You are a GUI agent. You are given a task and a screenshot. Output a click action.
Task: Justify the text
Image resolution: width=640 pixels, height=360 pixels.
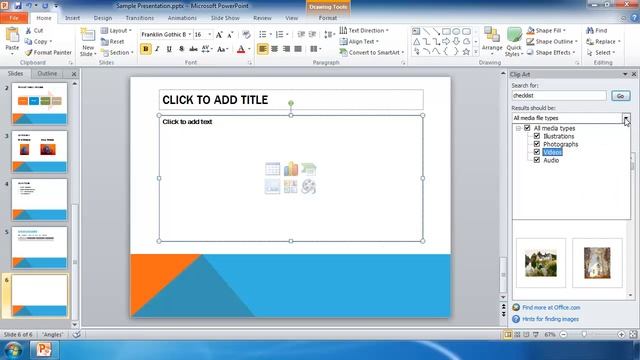[x=298, y=49]
